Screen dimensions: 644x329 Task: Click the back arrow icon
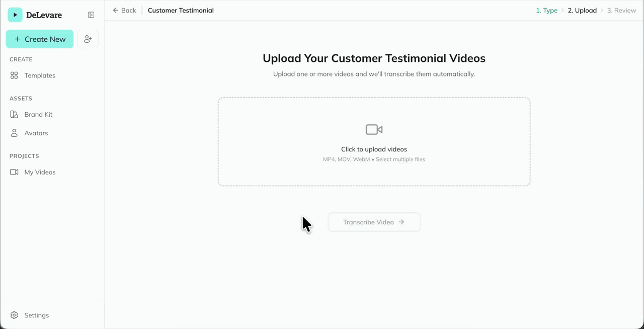pyautogui.click(x=116, y=10)
